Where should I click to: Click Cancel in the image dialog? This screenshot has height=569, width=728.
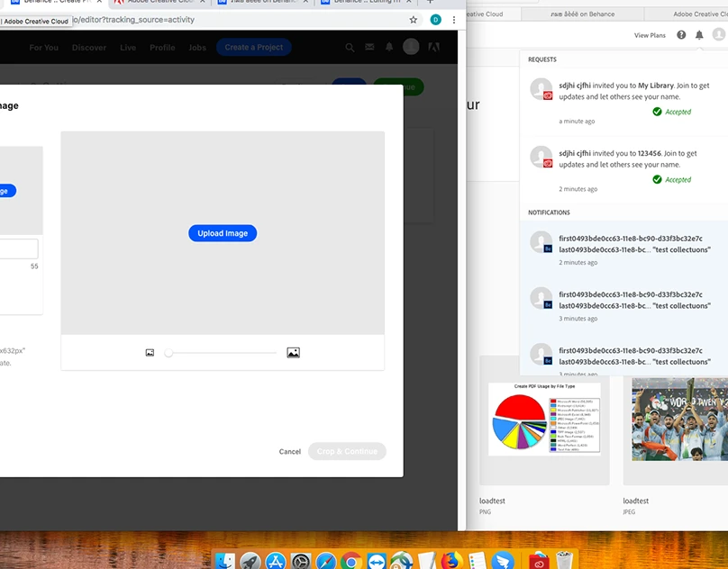289,451
